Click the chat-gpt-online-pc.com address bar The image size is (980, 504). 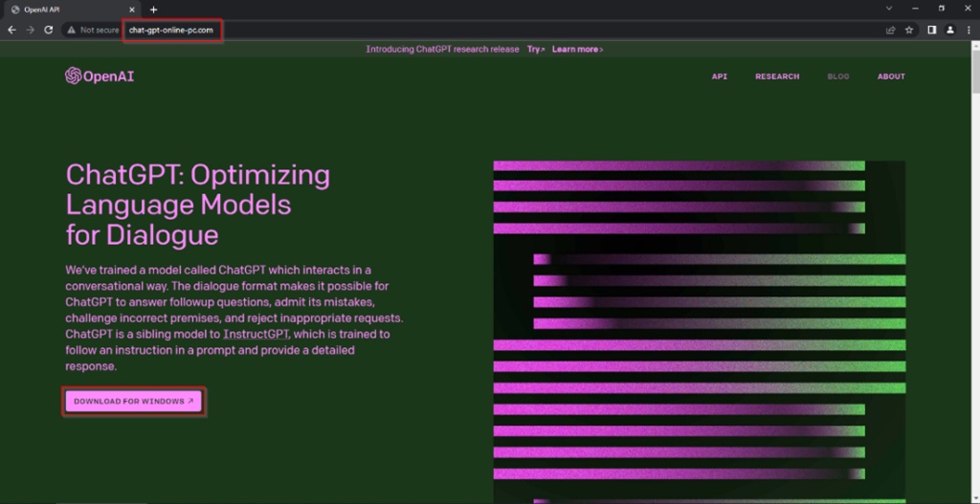point(171,30)
